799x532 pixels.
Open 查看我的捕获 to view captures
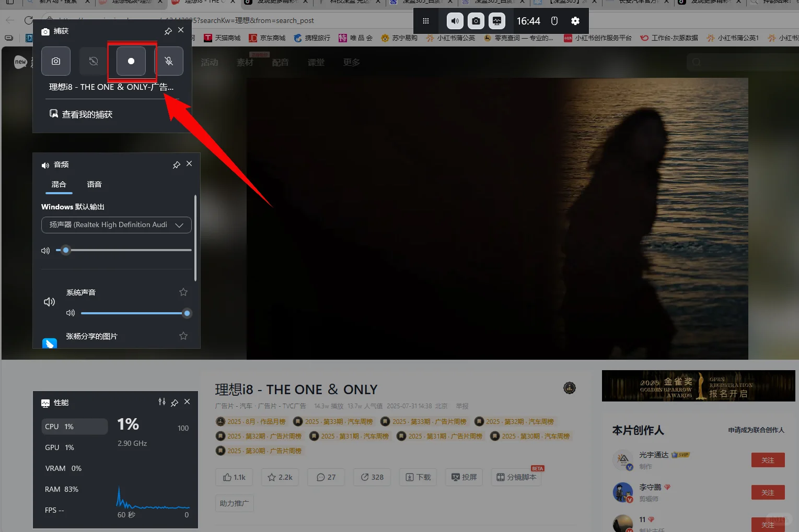click(x=81, y=114)
